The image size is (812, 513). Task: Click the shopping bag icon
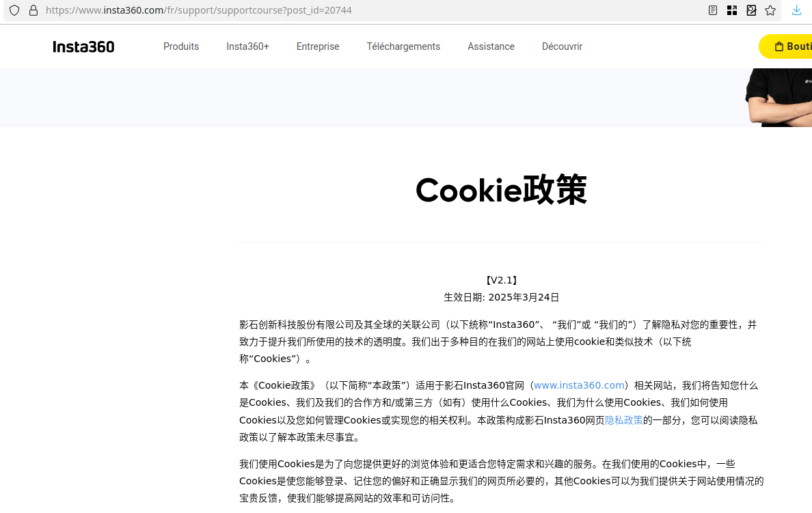[x=779, y=46]
